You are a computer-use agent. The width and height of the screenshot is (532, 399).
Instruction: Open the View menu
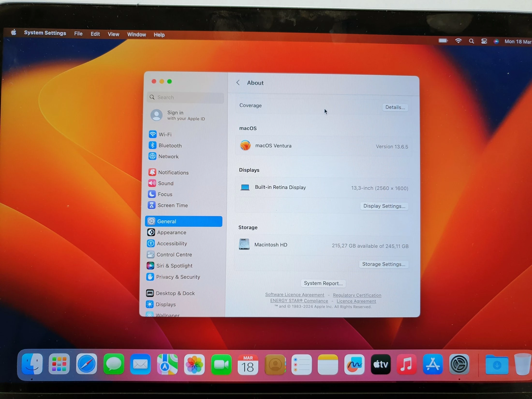pos(113,34)
